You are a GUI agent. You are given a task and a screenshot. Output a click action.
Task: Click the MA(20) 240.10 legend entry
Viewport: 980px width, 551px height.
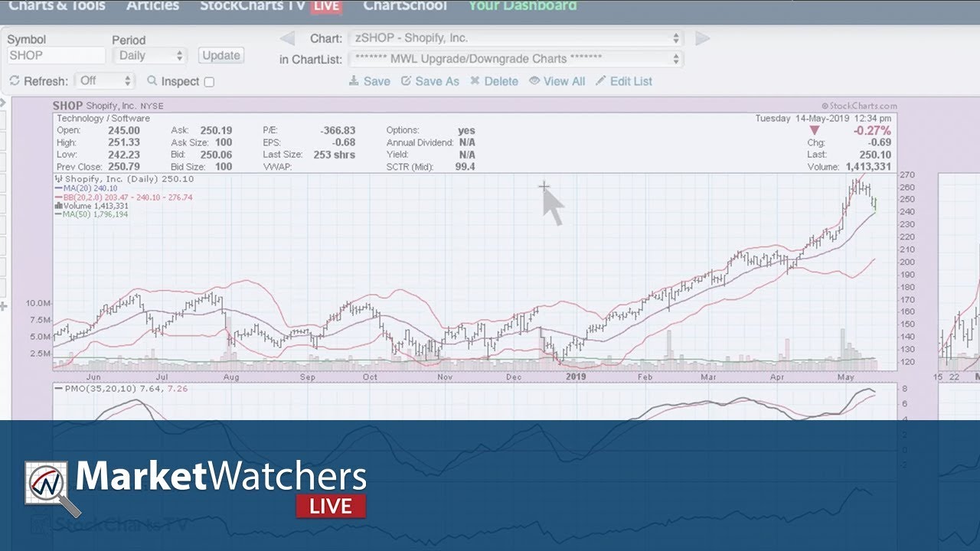click(x=87, y=188)
